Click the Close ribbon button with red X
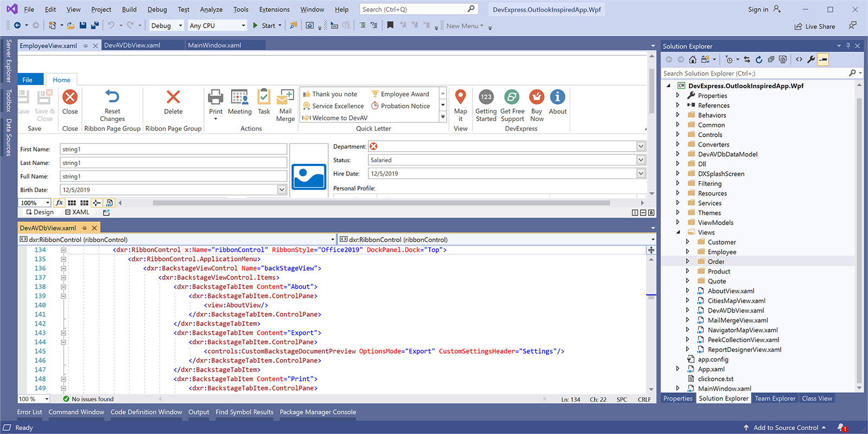This screenshot has width=868, height=434. click(70, 102)
